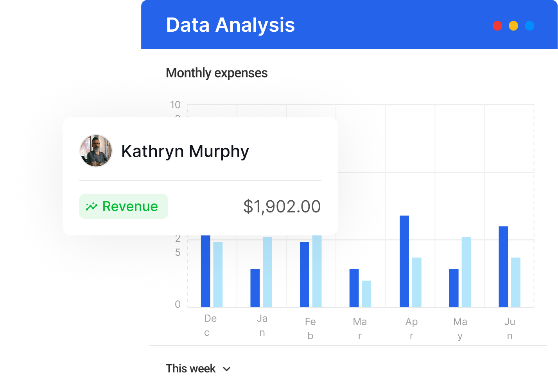Select the Kathryn Murphy name text
This screenshot has height=392, width=558.
point(185,151)
